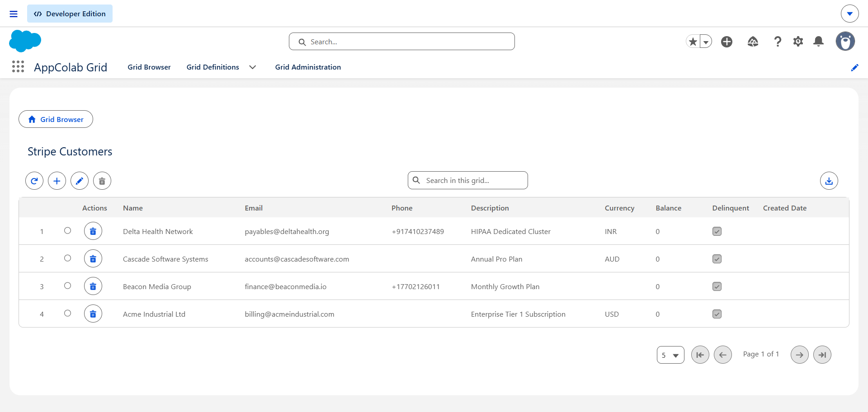Click the Description column header

point(490,208)
